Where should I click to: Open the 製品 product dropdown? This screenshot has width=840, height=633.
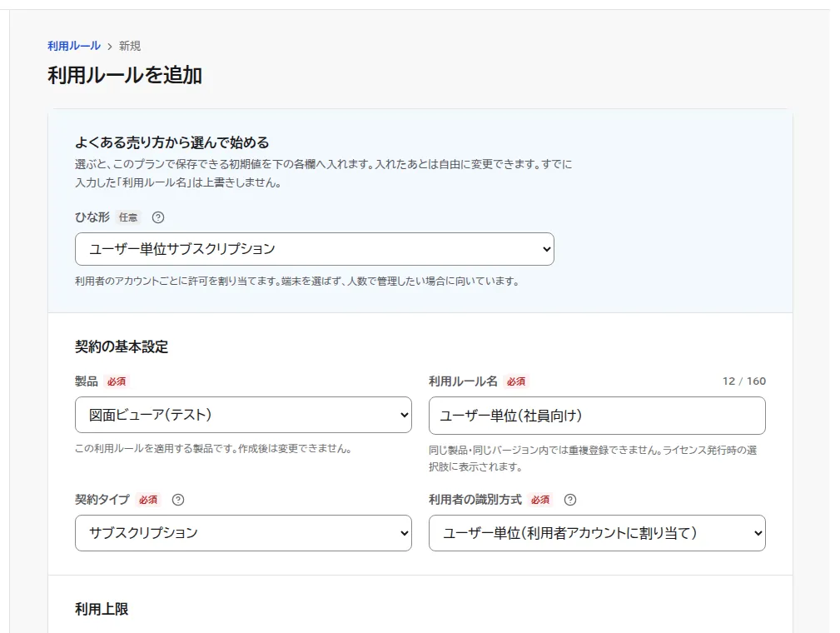(x=243, y=415)
